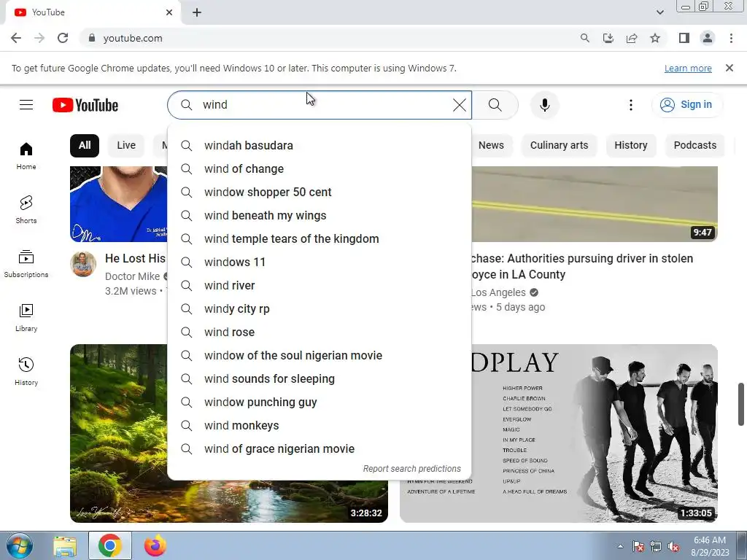The image size is (747, 560).
Task: Open Windows Start menu
Action: [19, 545]
